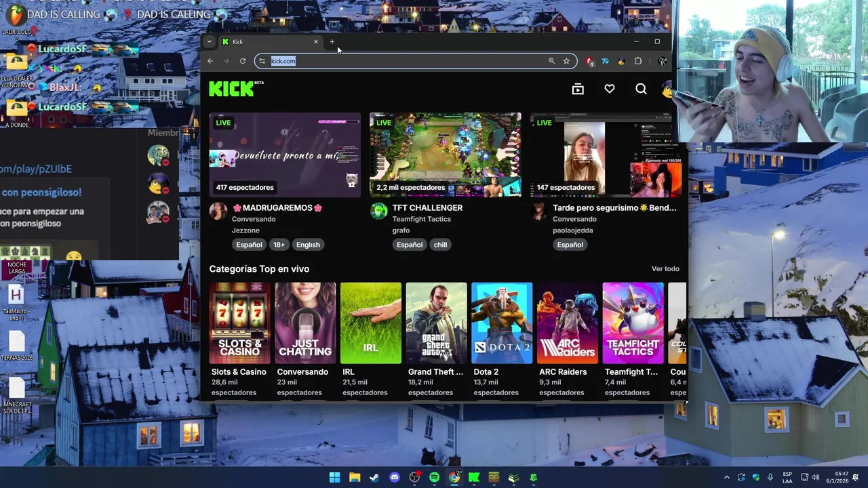Open pZUlbE play link in Discord window
868x488 pixels.
pos(36,169)
